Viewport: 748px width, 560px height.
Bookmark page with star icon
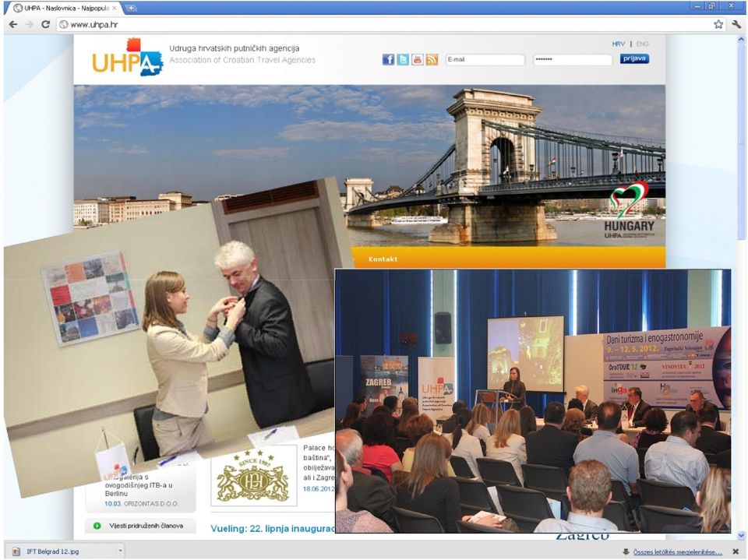(x=718, y=24)
